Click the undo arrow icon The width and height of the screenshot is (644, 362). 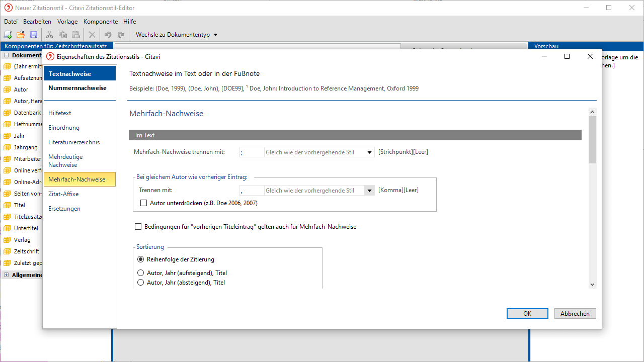[x=108, y=35]
